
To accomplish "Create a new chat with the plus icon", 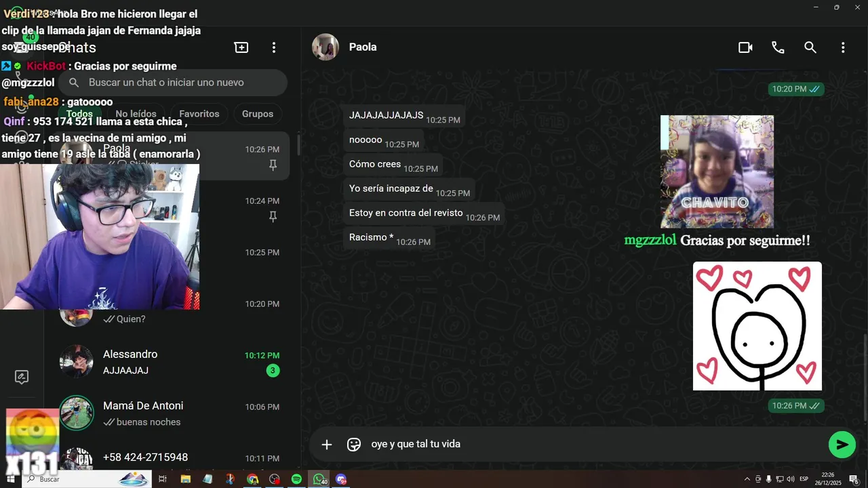I will click(241, 47).
